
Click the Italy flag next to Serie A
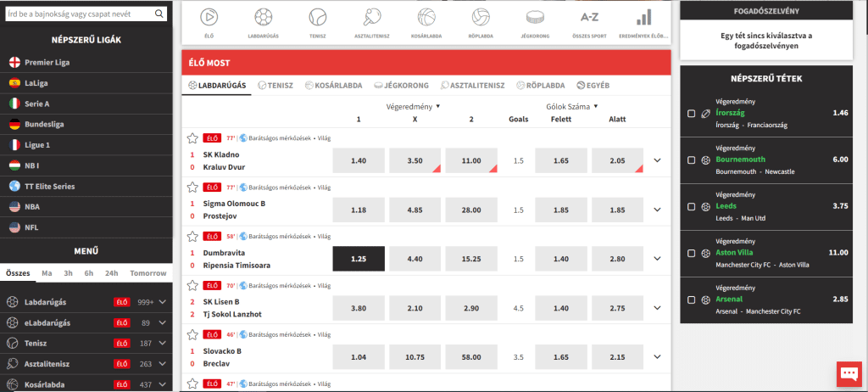point(15,104)
